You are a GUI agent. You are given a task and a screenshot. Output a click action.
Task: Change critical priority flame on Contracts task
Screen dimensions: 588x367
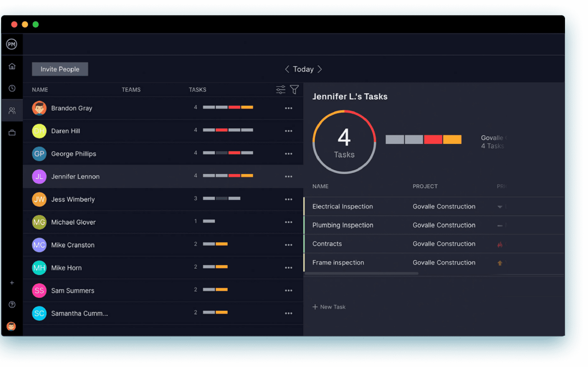point(500,244)
